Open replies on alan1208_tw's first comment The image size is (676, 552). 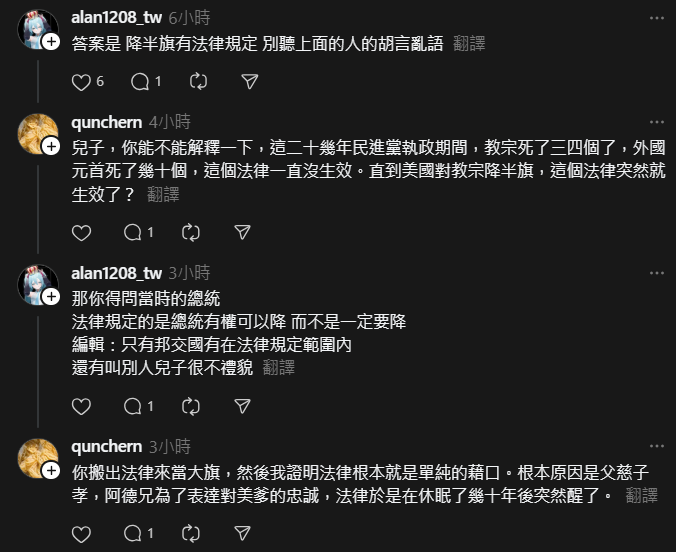[x=140, y=82]
